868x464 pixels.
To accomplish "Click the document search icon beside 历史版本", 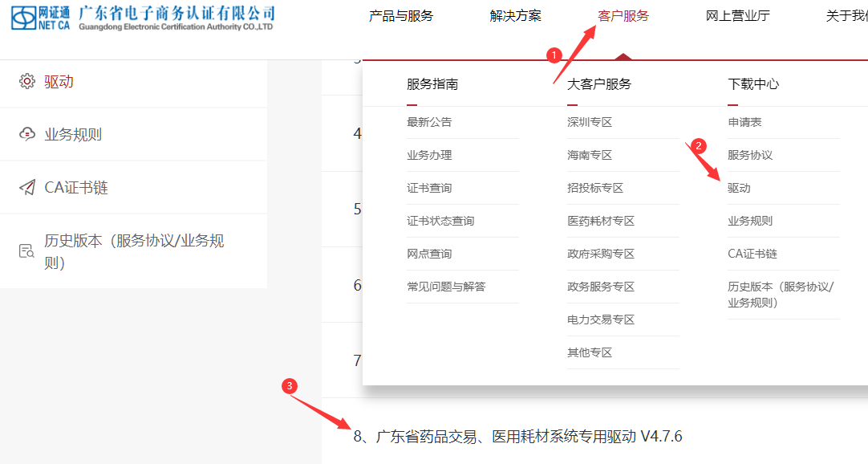I will 27,250.
